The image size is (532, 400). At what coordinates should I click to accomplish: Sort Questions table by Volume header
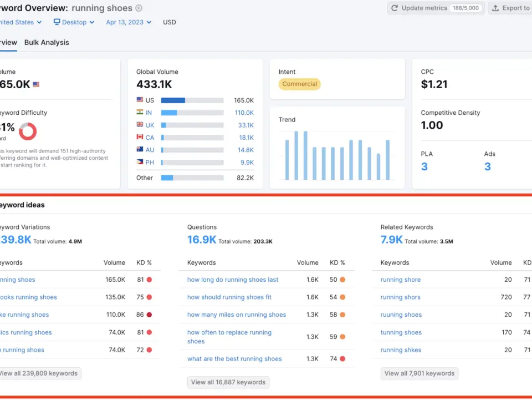(x=308, y=262)
